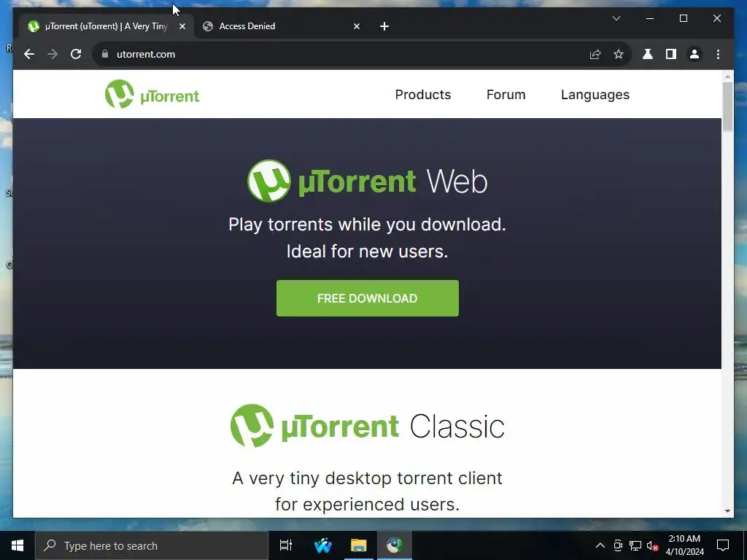Switch to the Access Denied tab
Screen dimensions: 747x560
pyautogui.click(x=282, y=26)
